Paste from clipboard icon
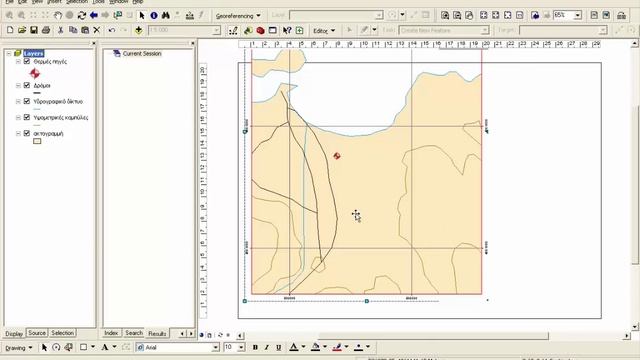640x360 pixels. click(85, 30)
